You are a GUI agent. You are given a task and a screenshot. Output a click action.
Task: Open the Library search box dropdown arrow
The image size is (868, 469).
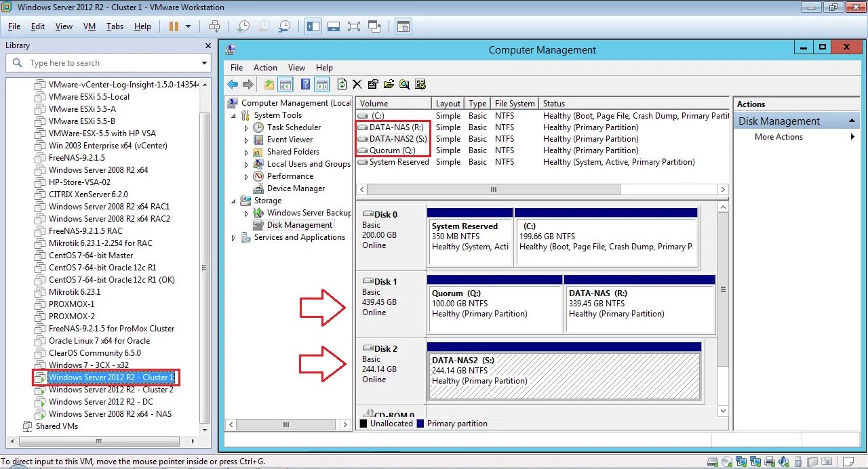[204, 63]
